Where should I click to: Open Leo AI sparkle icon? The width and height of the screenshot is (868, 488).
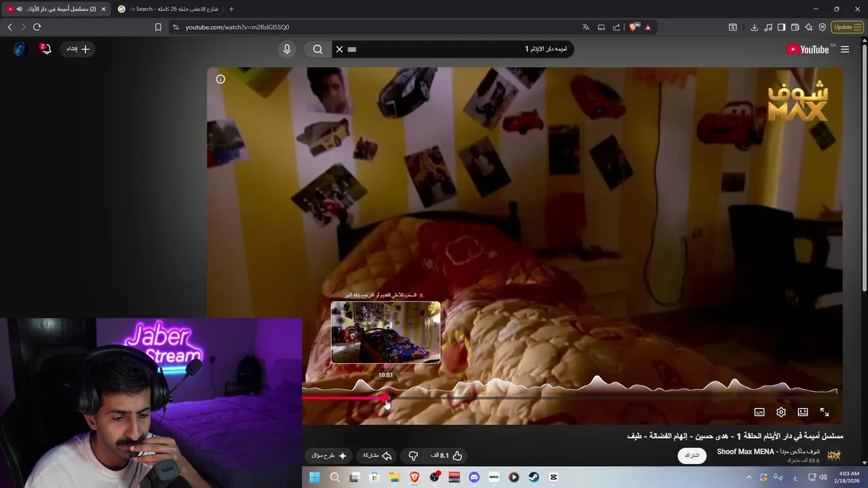808,27
